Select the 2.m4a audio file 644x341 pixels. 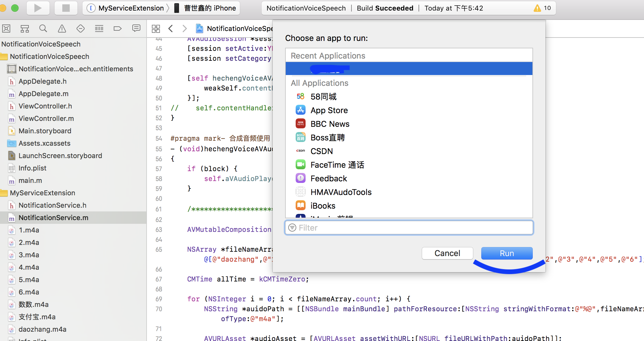(x=29, y=242)
